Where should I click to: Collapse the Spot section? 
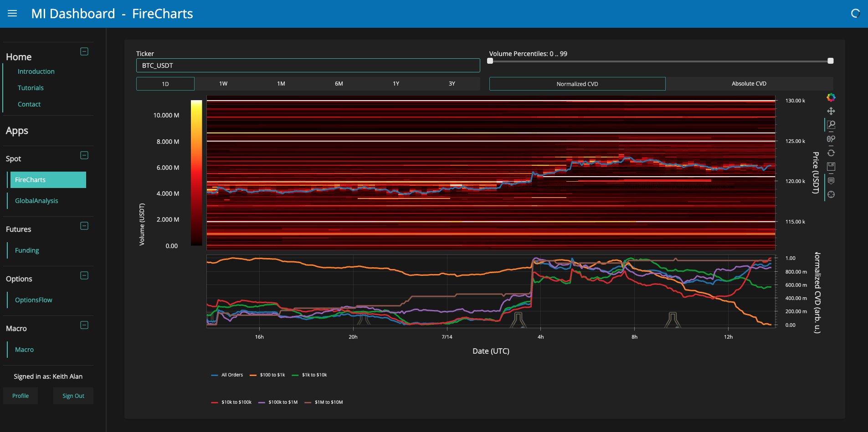tap(84, 155)
